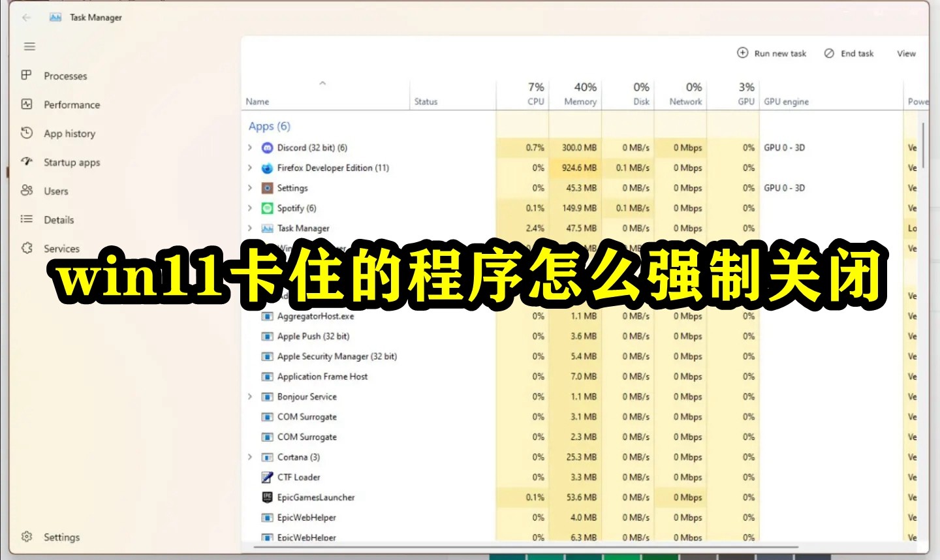Click the CTF Loader pen icon
The image size is (940, 560).
(267, 477)
